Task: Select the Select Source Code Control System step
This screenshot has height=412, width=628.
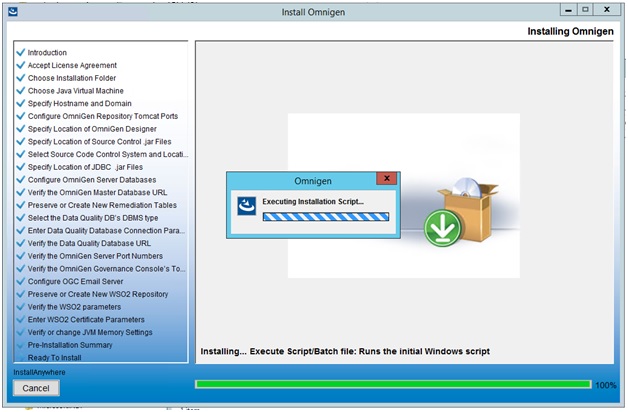Action: (x=108, y=154)
